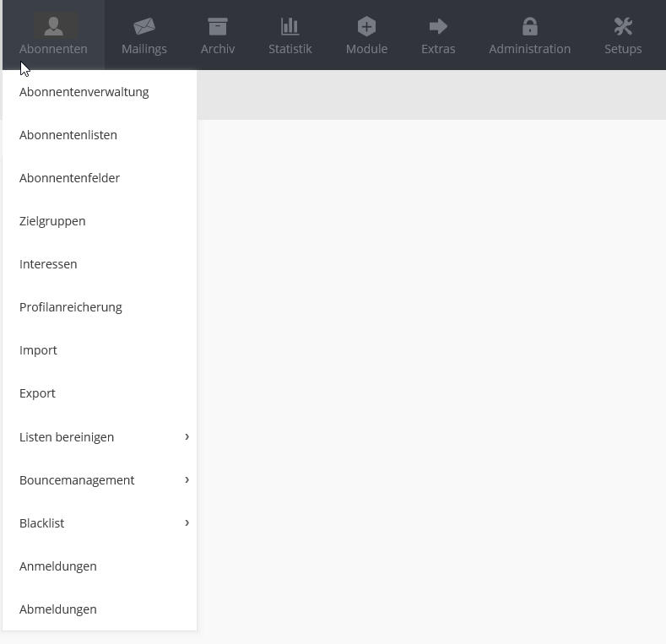Open Profilanreicherung menu entry
This screenshot has height=644, width=666.
71,307
